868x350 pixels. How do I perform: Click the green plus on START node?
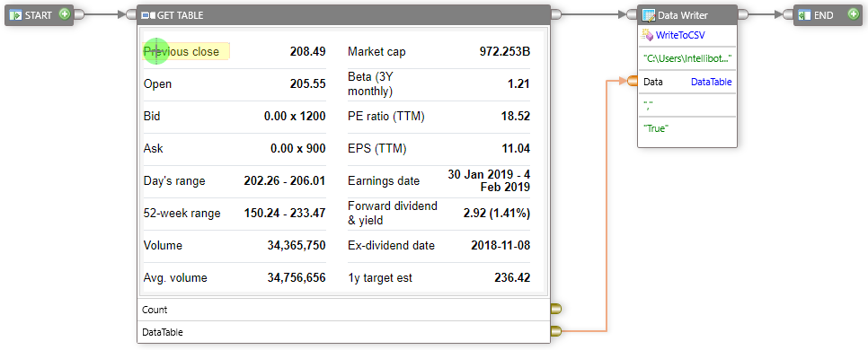click(x=64, y=14)
